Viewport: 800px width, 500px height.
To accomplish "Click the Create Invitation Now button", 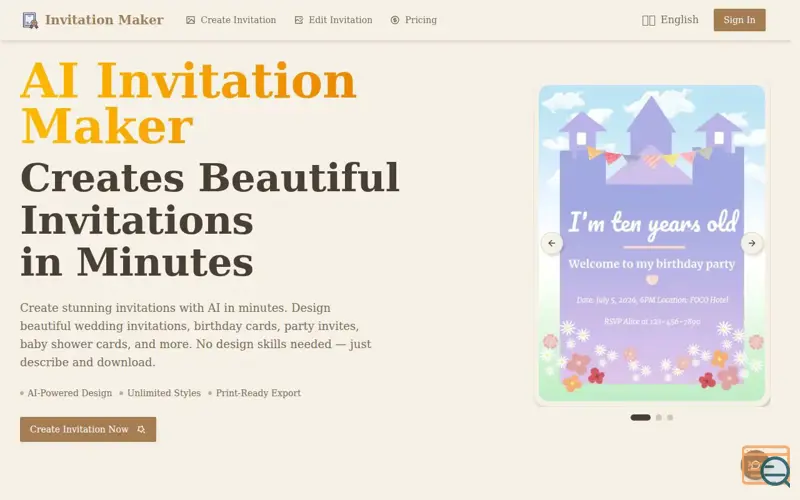I will click(x=88, y=429).
